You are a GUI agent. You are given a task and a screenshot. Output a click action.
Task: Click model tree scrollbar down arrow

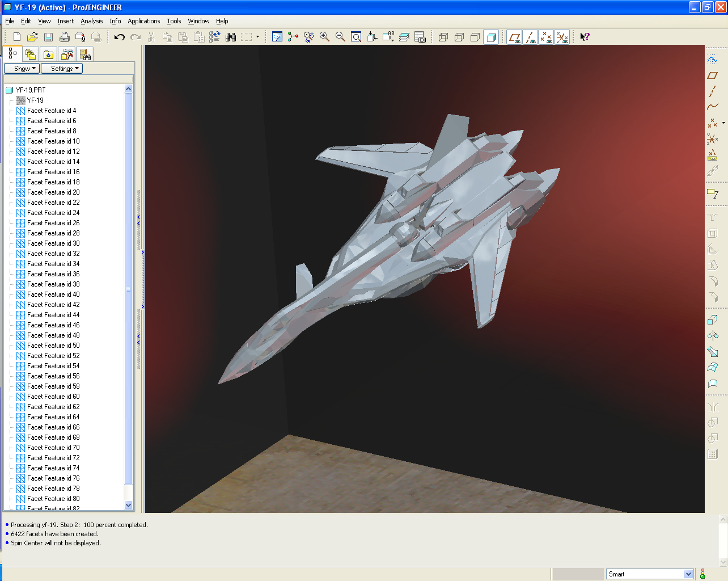[x=128, y=505]
